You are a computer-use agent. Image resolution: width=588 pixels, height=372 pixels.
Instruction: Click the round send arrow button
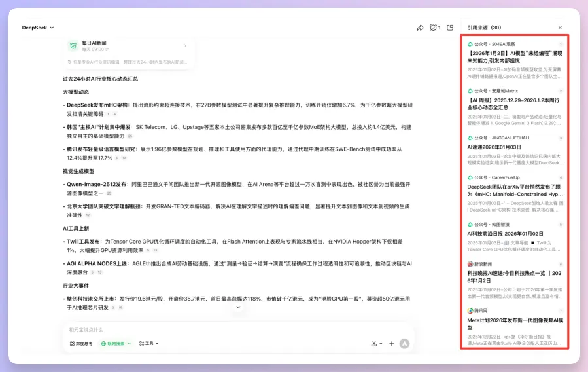coord(404,343)
